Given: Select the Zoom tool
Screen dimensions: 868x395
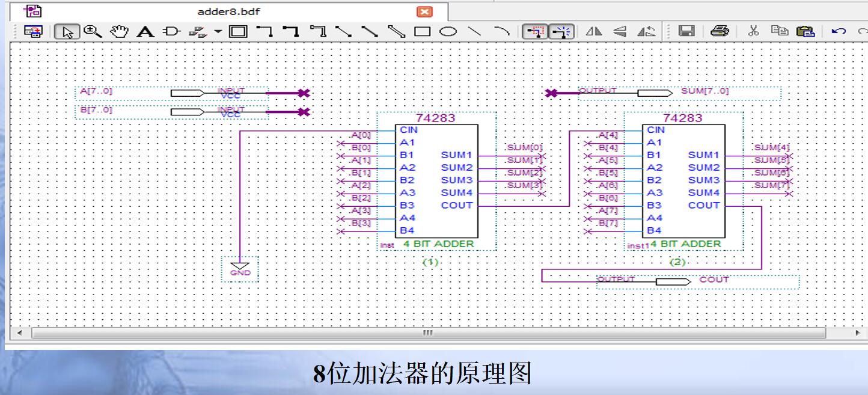Looking at the screenshot, I should [x=90, y=31].
